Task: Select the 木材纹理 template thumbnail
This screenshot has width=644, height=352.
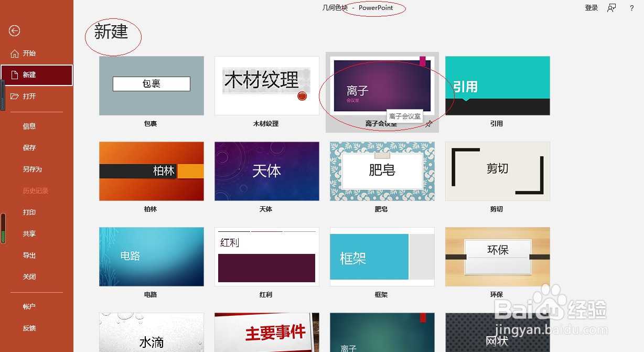Action: [267, 86]
